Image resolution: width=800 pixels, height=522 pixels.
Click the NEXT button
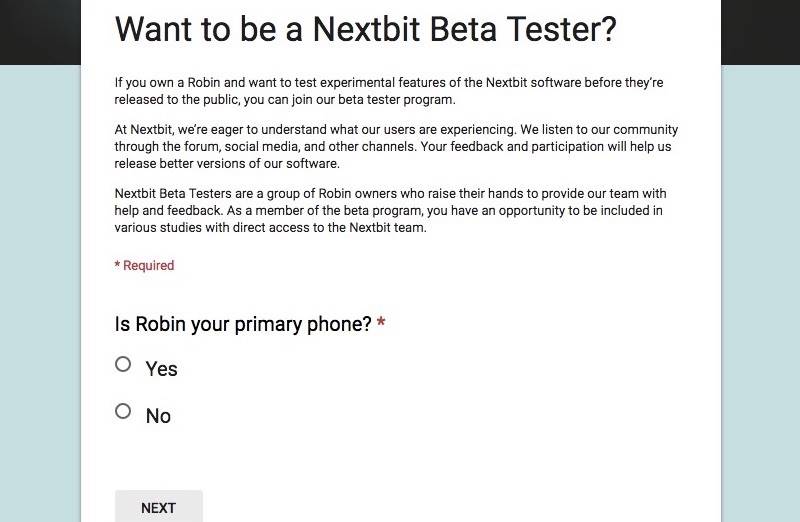pyautogui.click(x=158, y=507)
